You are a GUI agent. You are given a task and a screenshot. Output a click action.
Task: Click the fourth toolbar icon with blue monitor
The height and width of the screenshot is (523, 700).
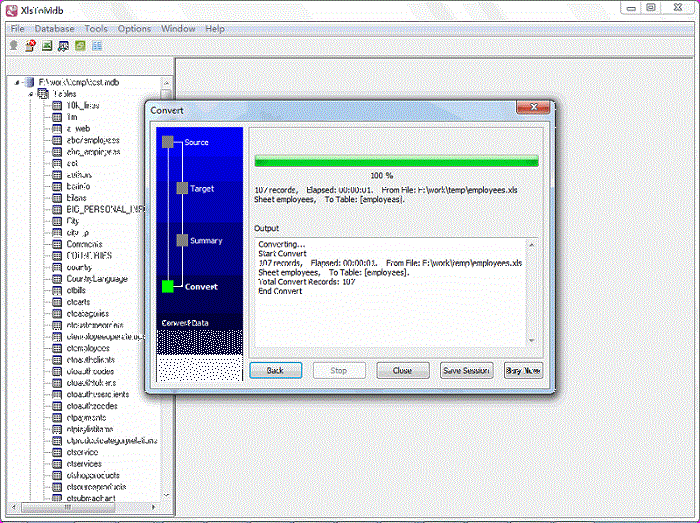pyautogui.click(x=63, y=45)
